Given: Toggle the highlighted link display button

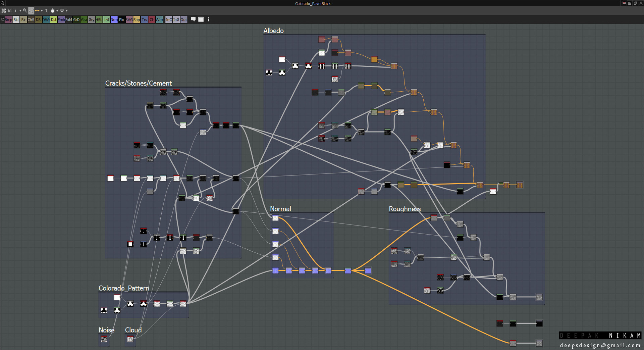Looking at the screenshot, I should click(31, 11).
